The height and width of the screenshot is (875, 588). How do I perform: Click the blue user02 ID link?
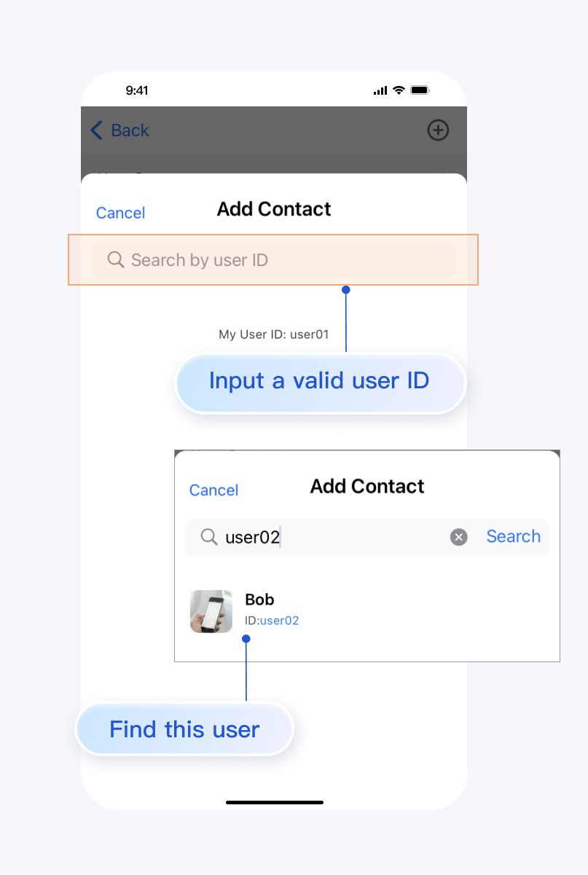click(280, 621)
